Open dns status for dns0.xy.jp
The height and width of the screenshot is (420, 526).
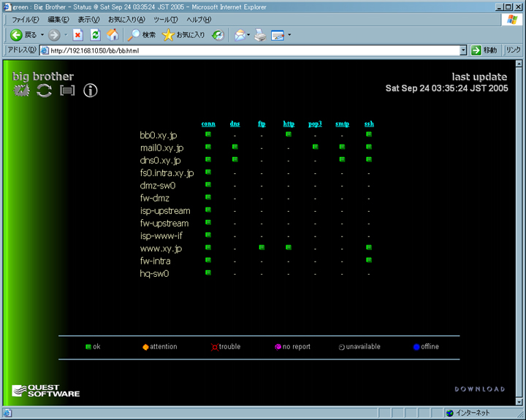click(235, 159)
